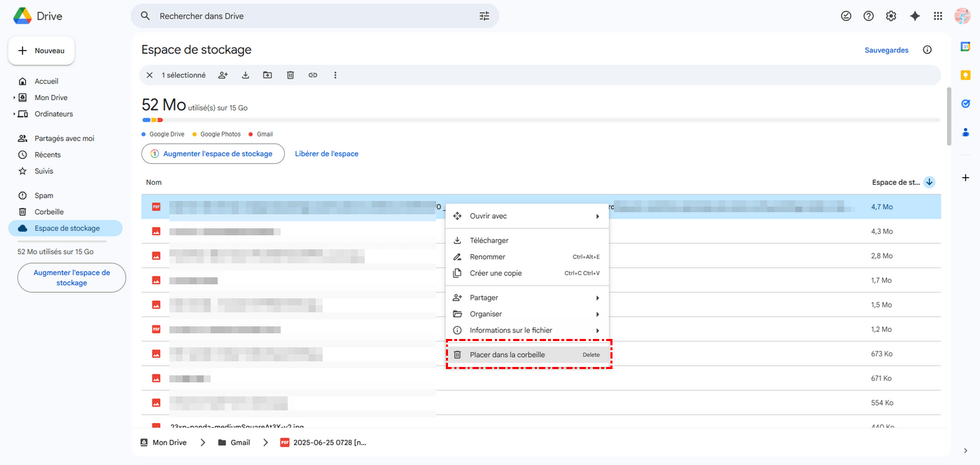Image resolution: width=980 pixels, height=465 pixels.
Task: Select the file row sized 673 Ko
Action: [540, 354]
